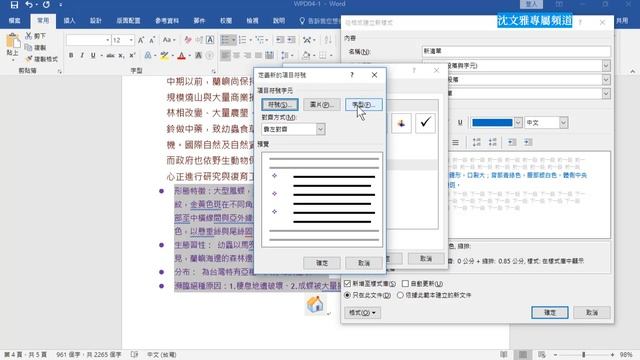Viewport: 640px width, 360px height.
Task: Open the 檔案 tab
Action: point(14,20)
